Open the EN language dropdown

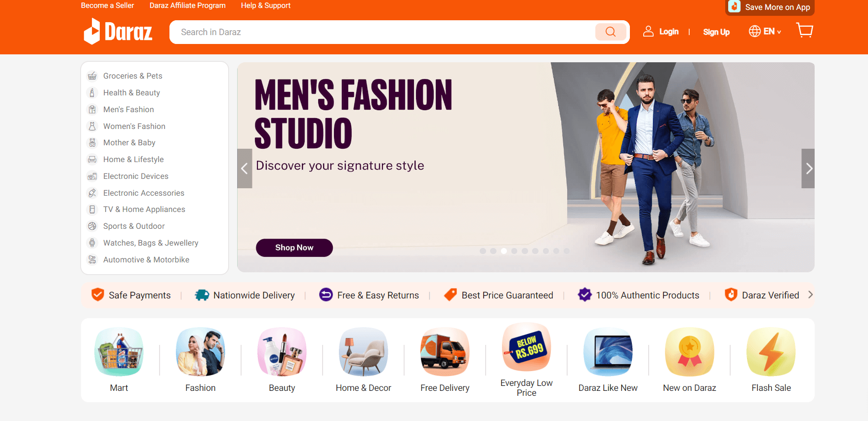point(772,31)
